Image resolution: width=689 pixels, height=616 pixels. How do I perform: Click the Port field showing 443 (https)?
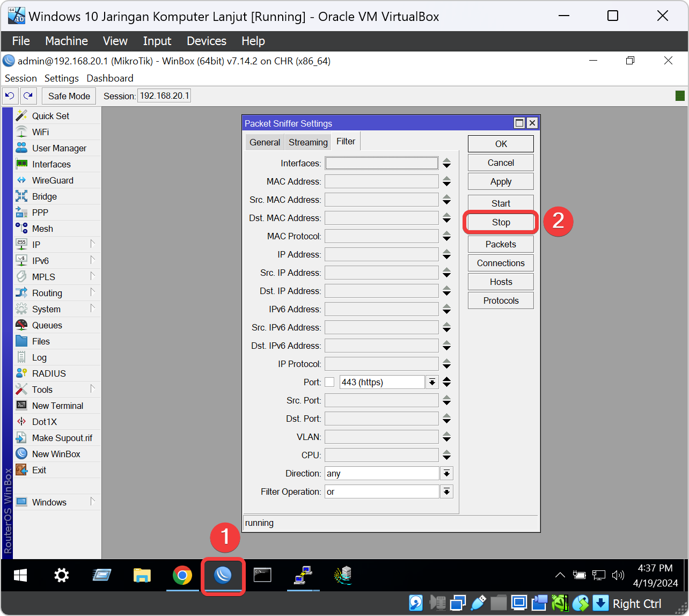[x=382, y=382]
